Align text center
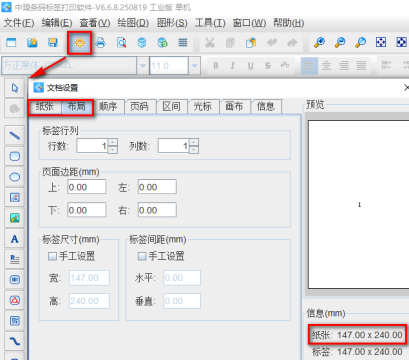 [326, 66]
